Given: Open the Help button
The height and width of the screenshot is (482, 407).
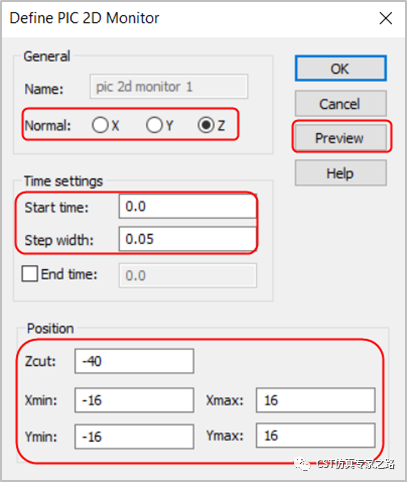Looking at the screenshot, I should (x=341, y=173).
